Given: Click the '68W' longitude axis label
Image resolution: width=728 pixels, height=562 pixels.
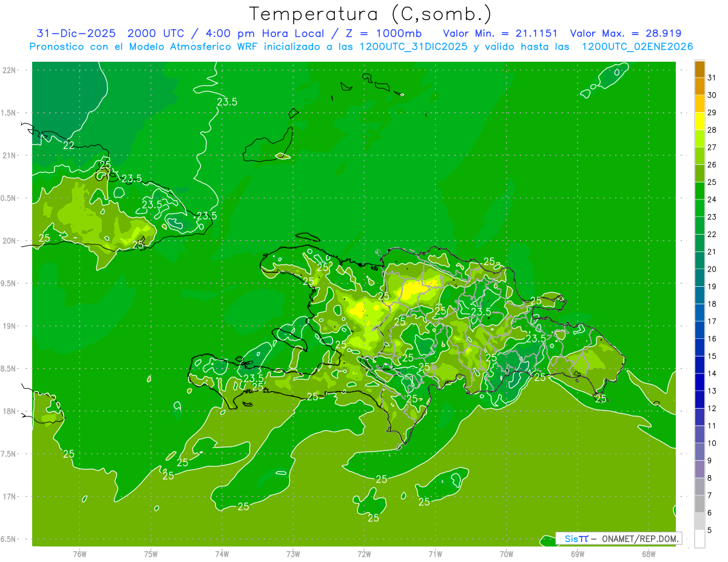Looking at the screenshot, I should coord(649,554).
